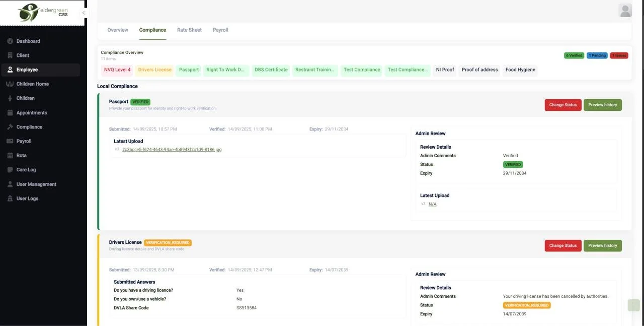Click the User Management icon
Viewport: 644px width, 326px height.
[x=10, y=184]
